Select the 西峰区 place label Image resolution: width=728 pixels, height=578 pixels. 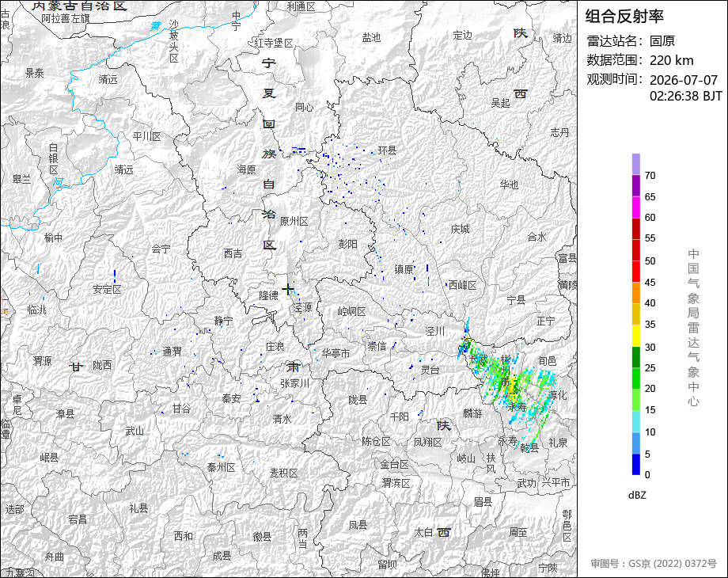(x=462, y=285)
